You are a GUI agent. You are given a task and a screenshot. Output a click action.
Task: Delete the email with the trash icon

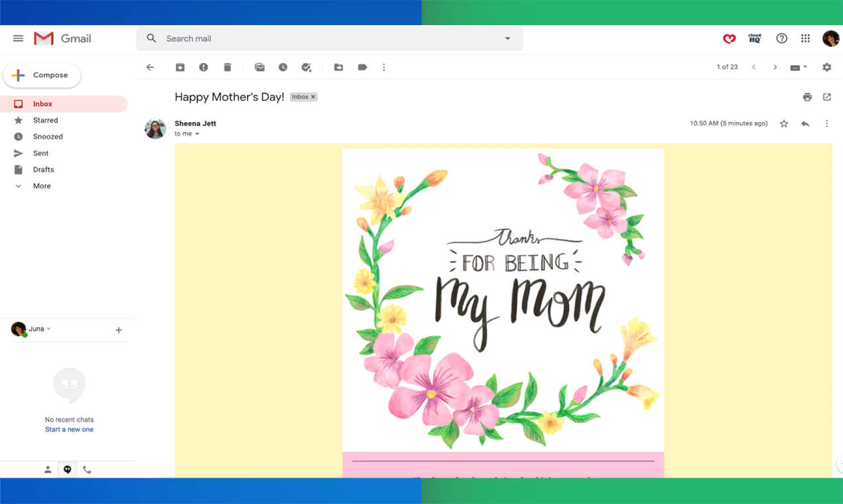(228, 67)
